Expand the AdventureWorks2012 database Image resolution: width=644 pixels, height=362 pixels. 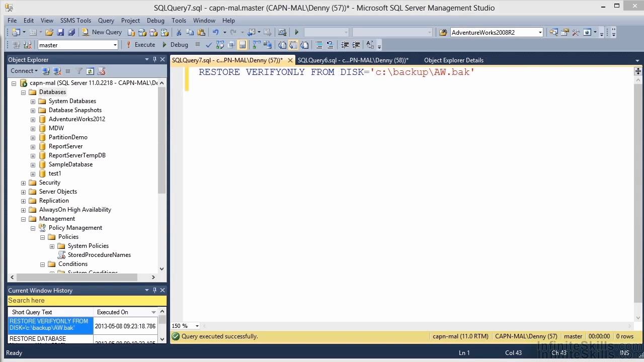point(33,120)
